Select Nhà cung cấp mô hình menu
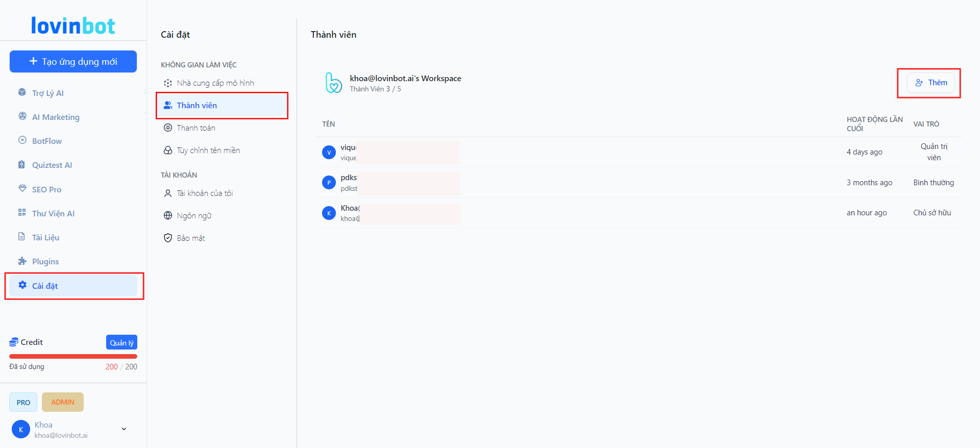Screen dimensions: 980x448 click(x=215, y=83)
